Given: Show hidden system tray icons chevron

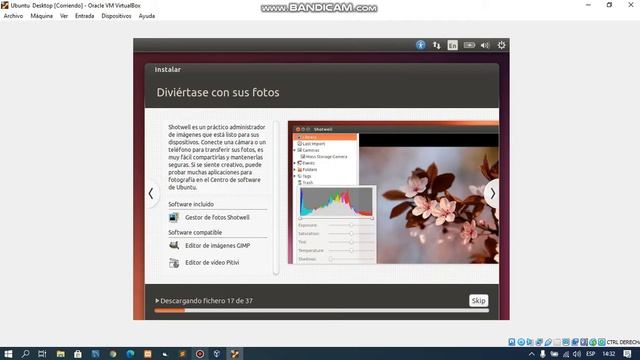Looking at the screenshot, I should [531, 354].
